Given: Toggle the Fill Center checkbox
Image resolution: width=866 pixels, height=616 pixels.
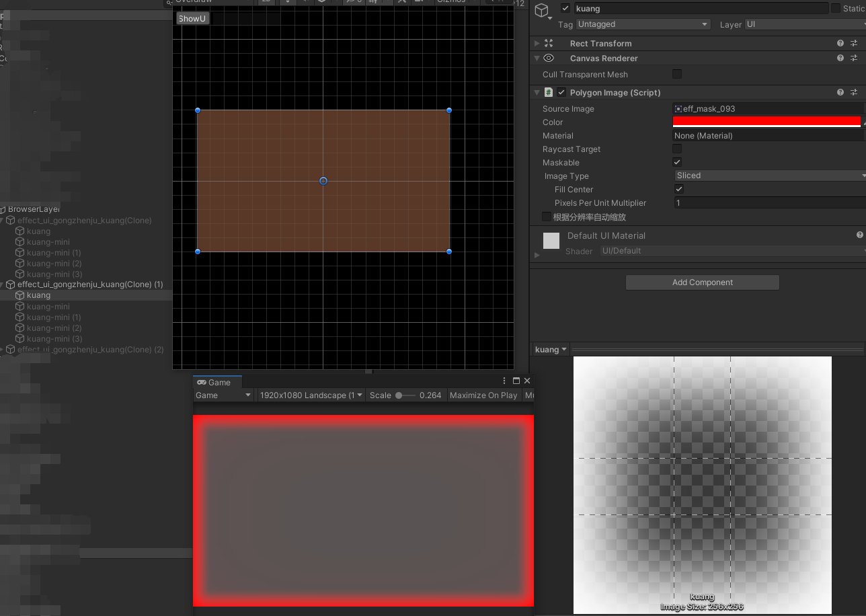Looking at the screenshot, I should tap(679, 190).
